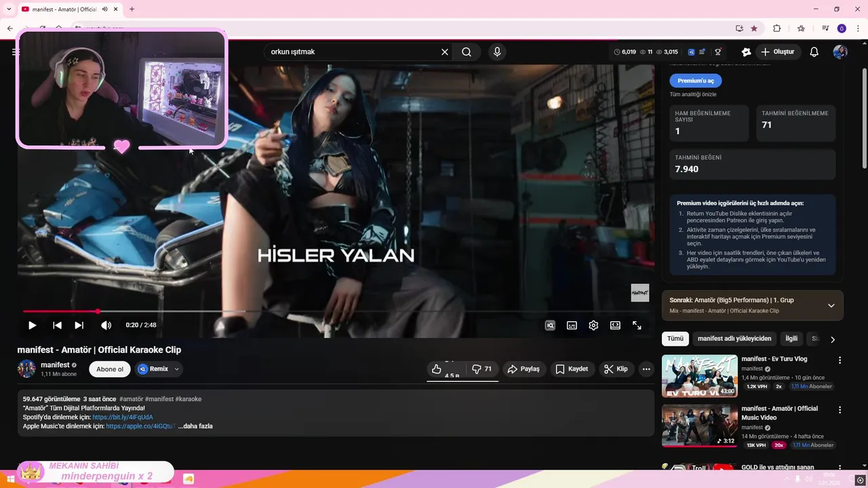Open manifest channel avatar
The height and width of the screenshot is (488, 868).
(x=26, y=369)
